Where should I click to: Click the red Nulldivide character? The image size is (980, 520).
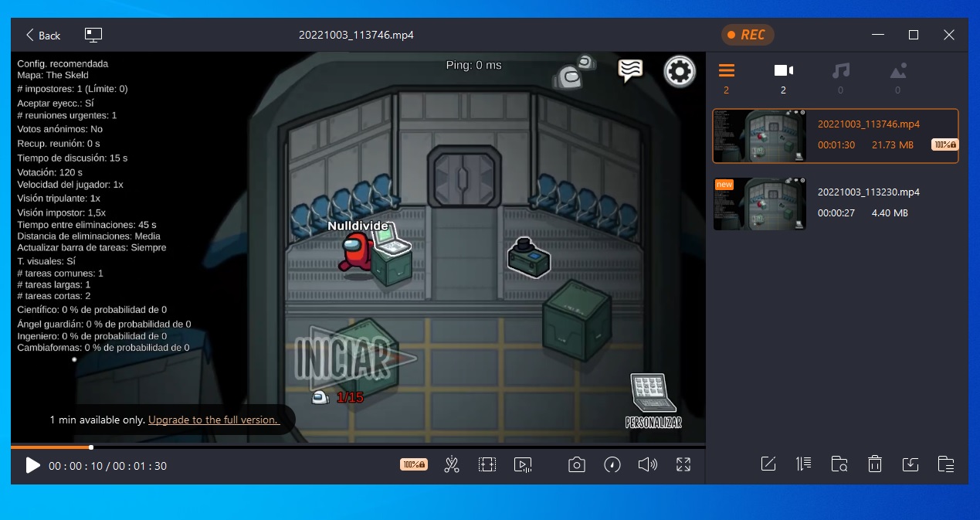pos(356,254)
